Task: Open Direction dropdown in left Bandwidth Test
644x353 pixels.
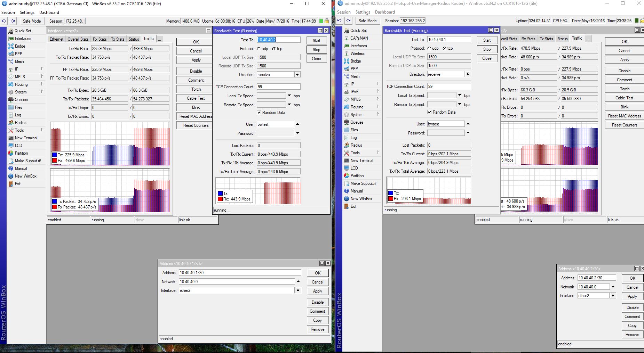Action: (297, 75)
